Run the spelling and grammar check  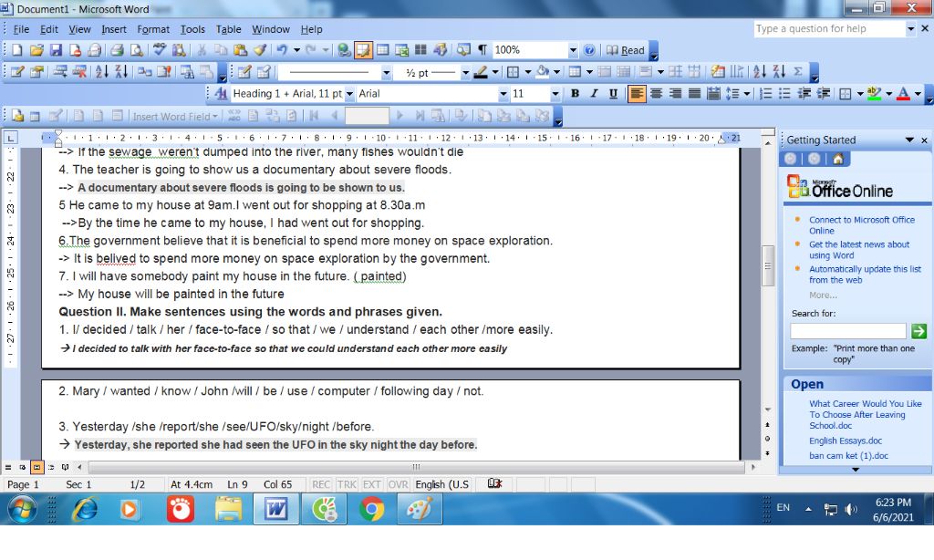(x=159, y=51)
